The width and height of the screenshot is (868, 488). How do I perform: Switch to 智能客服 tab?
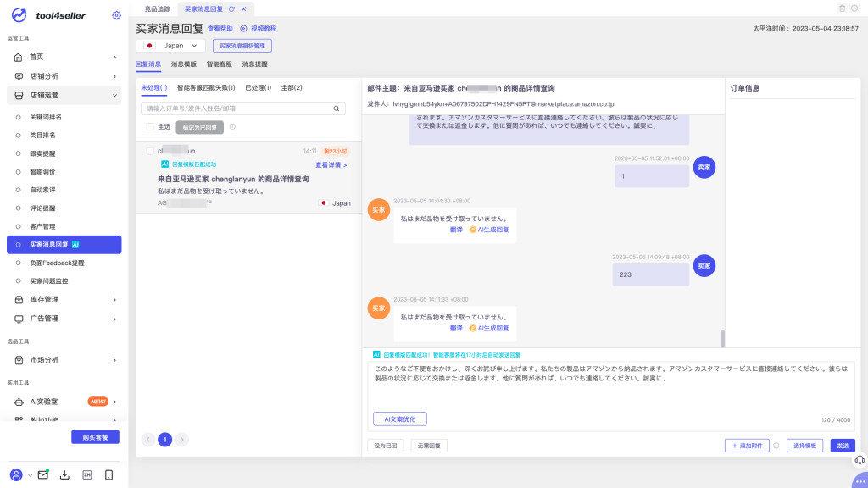click(x=220, y=64)
